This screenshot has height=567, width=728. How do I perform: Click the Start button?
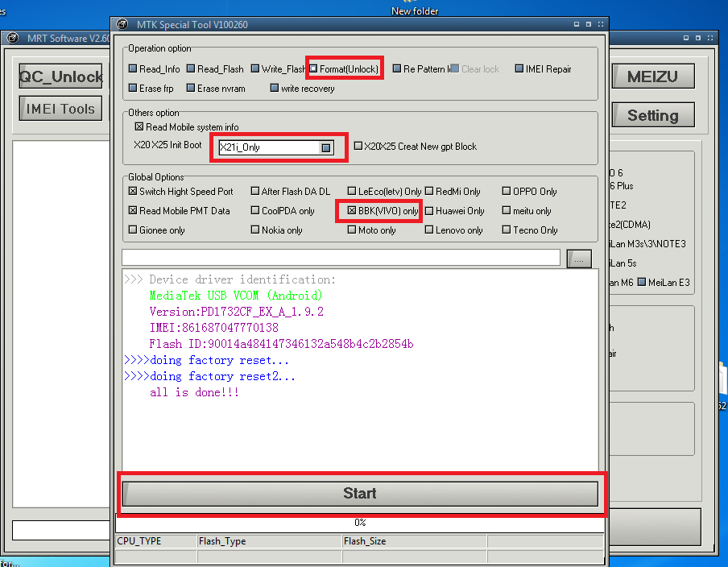pyautogui.click(x=360, y=493)
